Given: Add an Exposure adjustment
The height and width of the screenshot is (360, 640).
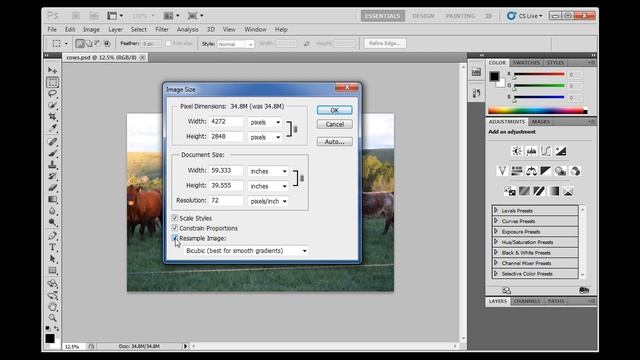Looking at the screenshot, I should (x=561, y=151).
